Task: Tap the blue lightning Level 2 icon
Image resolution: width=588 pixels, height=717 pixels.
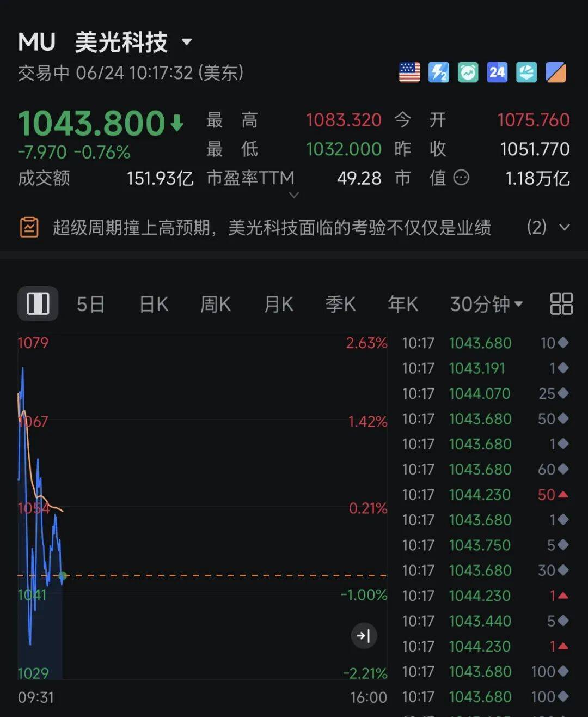Action: click(439, 72)
